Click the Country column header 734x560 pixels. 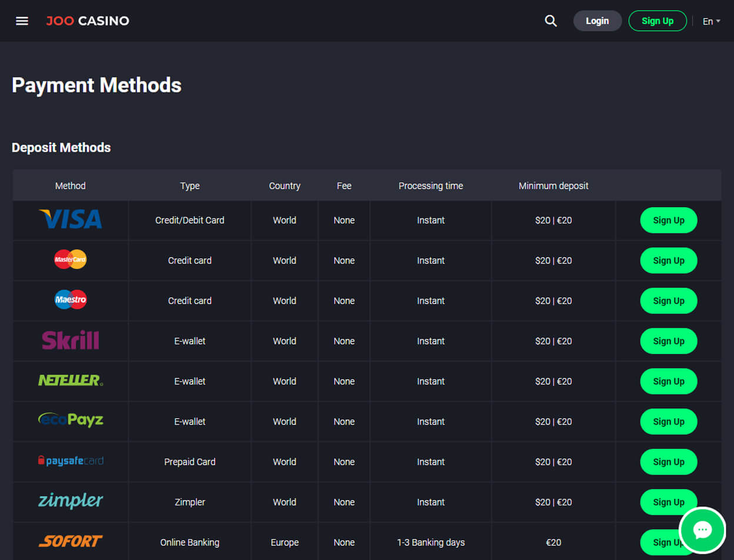coord(285,186)
